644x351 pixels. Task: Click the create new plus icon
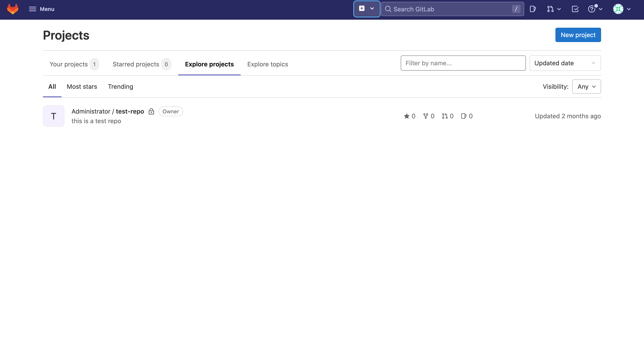tap(362, 8)
